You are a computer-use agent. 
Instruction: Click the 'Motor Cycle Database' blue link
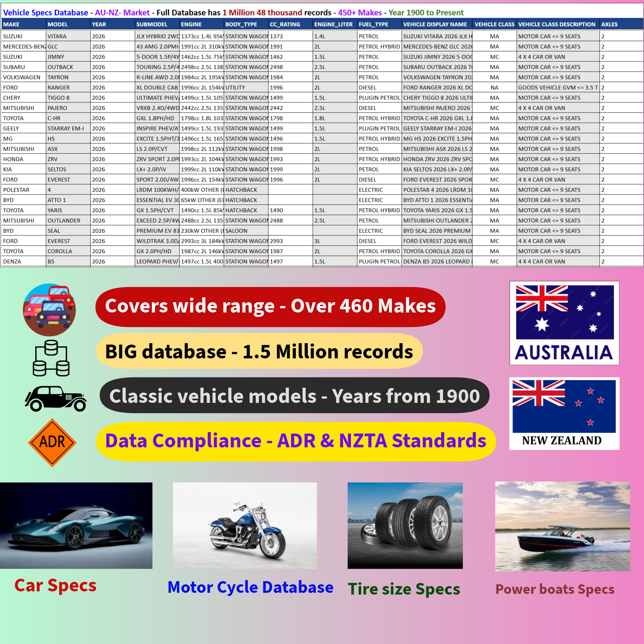tap(250, 588)
